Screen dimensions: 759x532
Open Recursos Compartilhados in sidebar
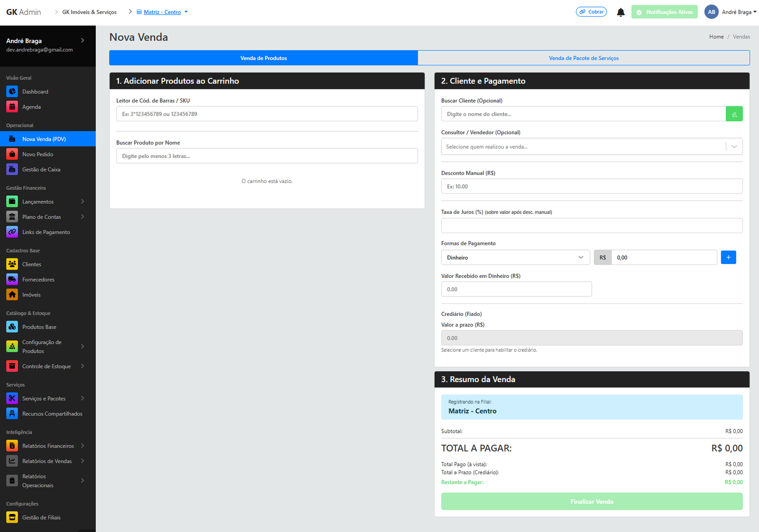point(52,413)
